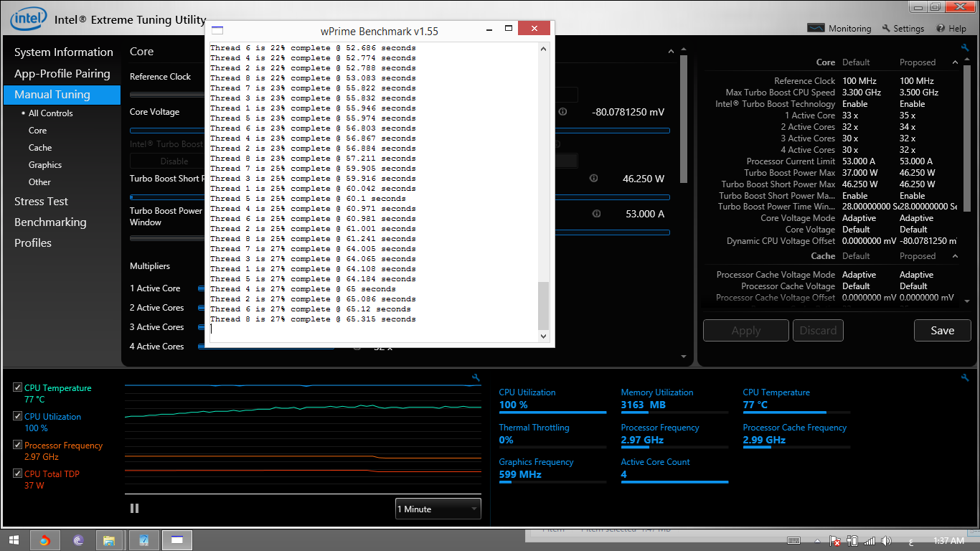980x551 pixels.
Task: Click the Memory Utilization 3163 MB tile
Action: (x=674, y=399)
